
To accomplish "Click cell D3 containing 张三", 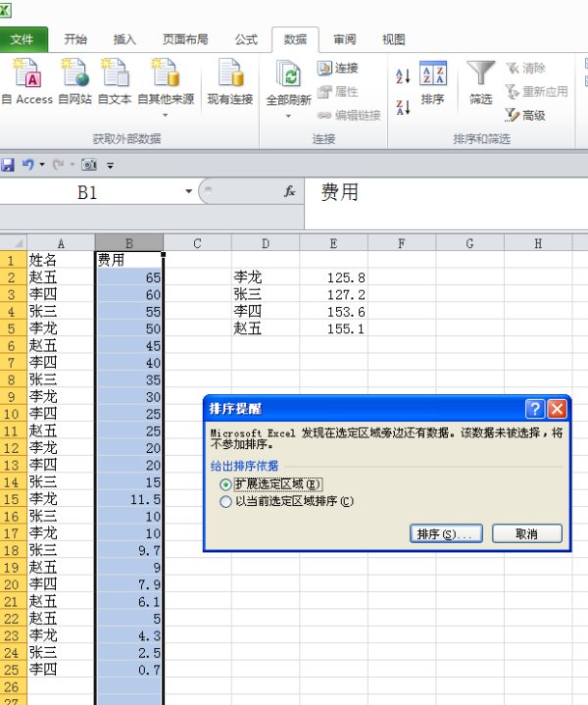I will (266, 294).
